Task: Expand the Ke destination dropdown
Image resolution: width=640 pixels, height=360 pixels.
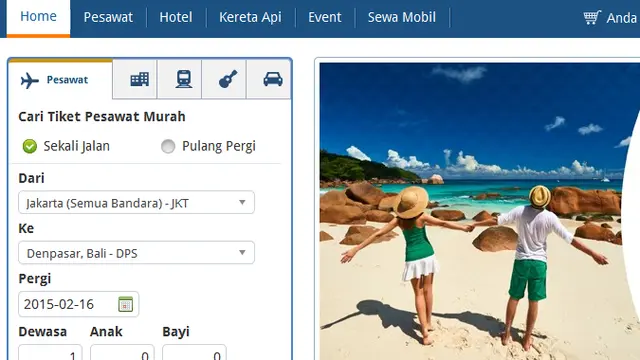Action: tap(136, 253)
